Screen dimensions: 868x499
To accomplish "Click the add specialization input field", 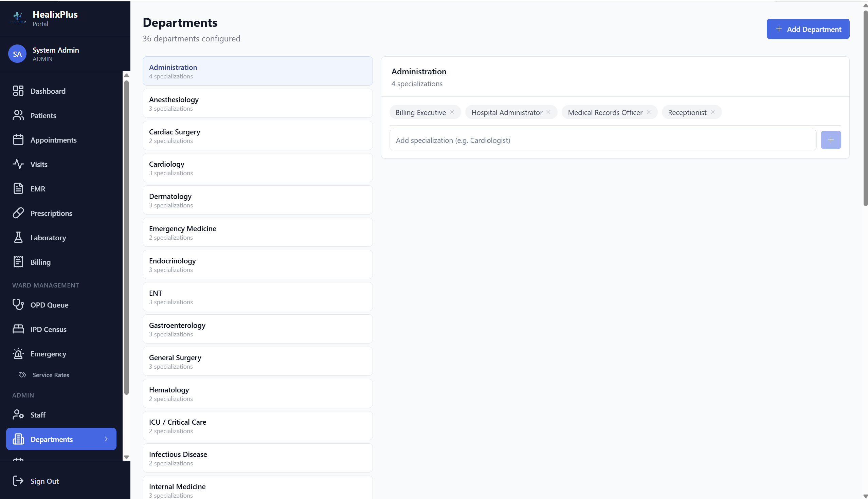I will pyautogui.click(x=583, y=140).
